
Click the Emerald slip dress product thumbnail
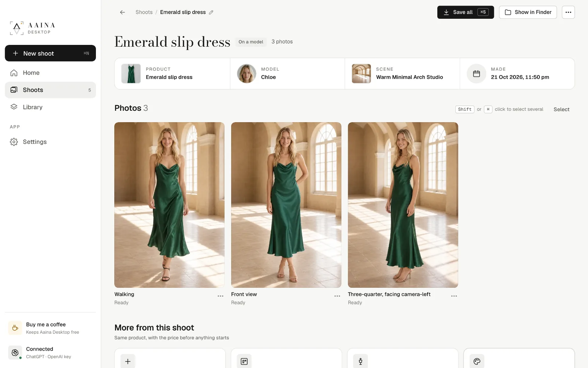coord(131,74)
